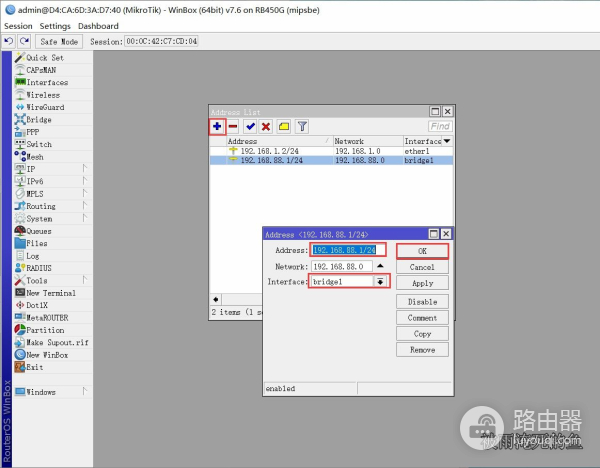Viewport: 600px width, 468px height.
Task: Click the Undo arrow in the top toolbar
Action: click(x=9, y=41)
